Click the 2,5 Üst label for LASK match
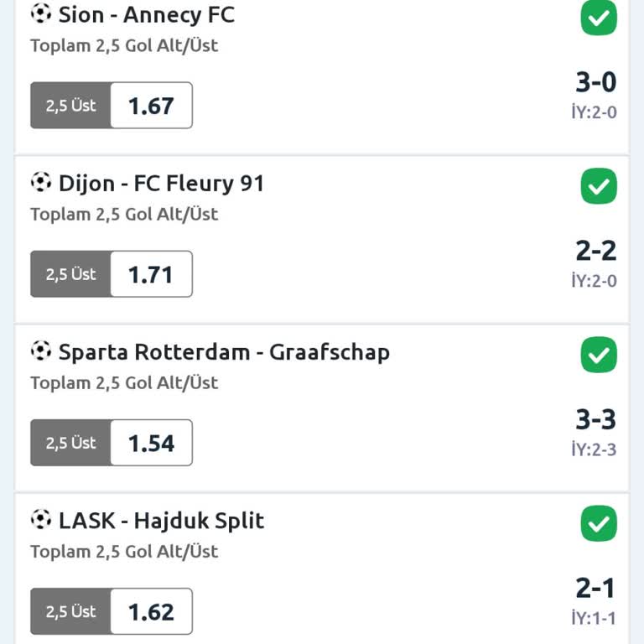644x644 pixels. (x=71, y=611)
